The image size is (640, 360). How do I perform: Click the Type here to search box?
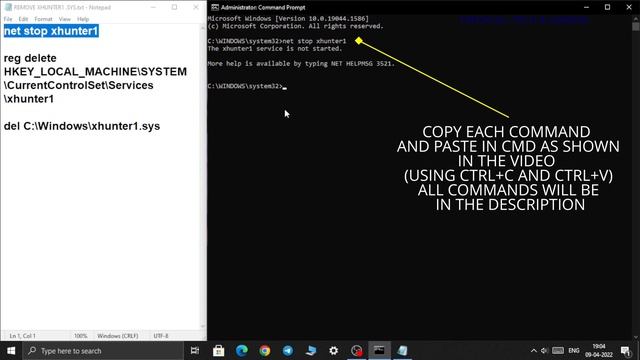[103, 351]
